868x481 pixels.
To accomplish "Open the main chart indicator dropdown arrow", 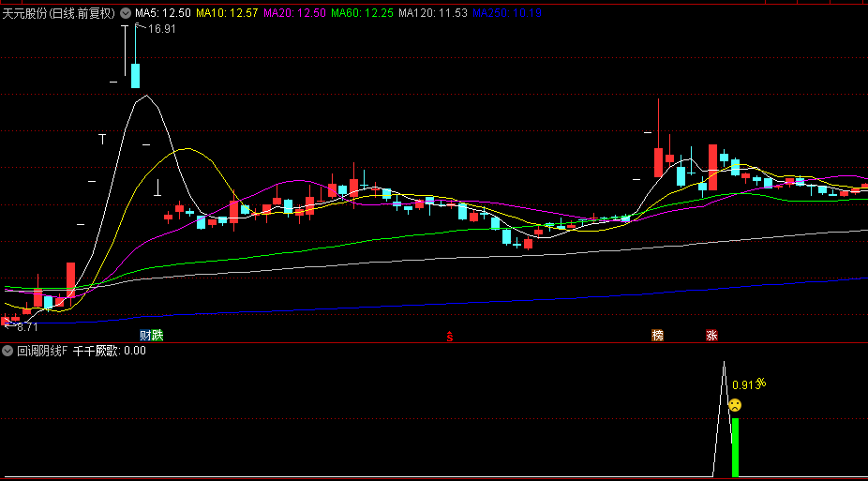I will [x=126, y=13].
